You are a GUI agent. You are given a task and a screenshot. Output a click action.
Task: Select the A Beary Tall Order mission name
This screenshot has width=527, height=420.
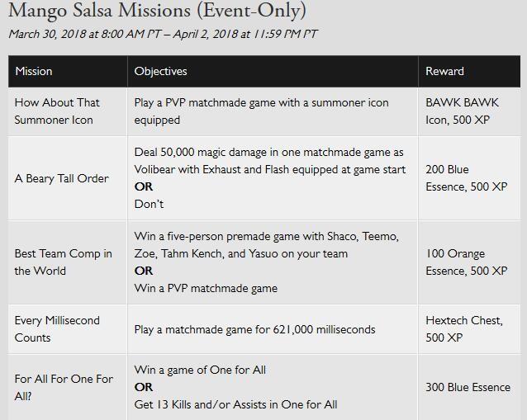[61, 178]
